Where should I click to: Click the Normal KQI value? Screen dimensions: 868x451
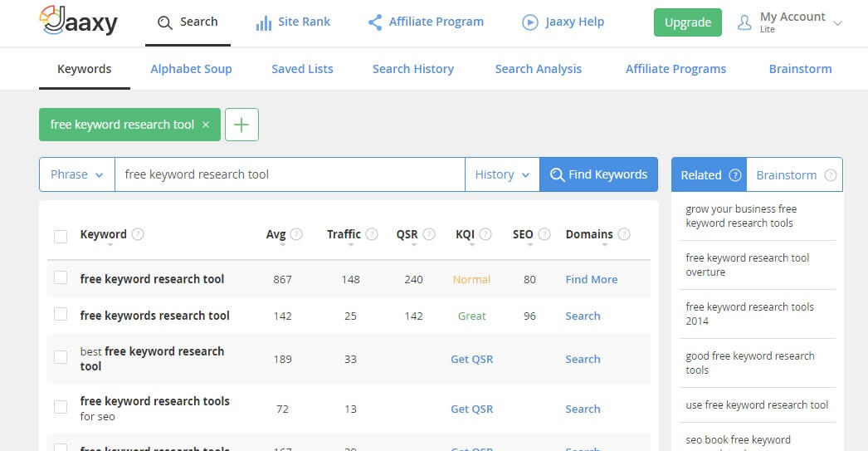coord(471,279)
